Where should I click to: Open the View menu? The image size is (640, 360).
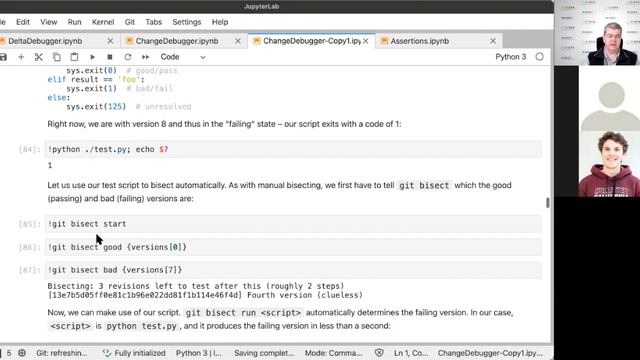click(x=49, y=22)
